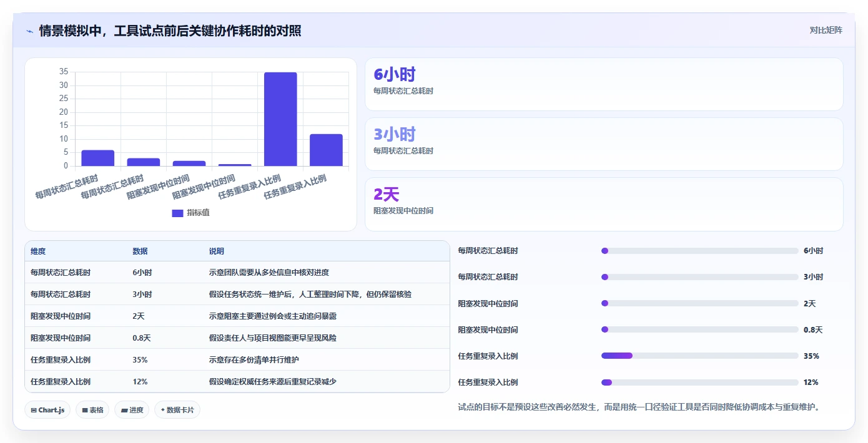Click the note 假设责任人与项目视图能更早呈现风险
868x443 pixels.
coord(273,338)
